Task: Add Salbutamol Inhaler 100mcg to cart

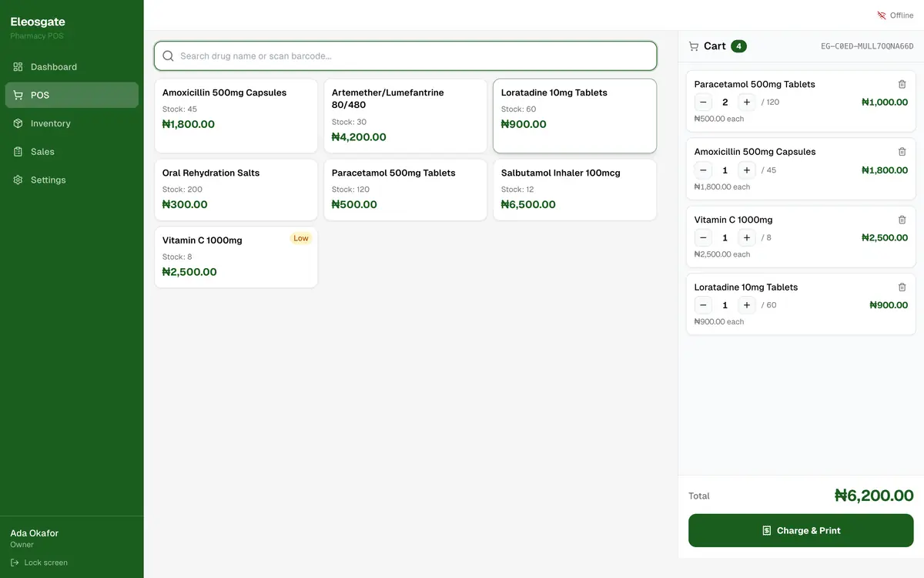Action: [575, 190]
